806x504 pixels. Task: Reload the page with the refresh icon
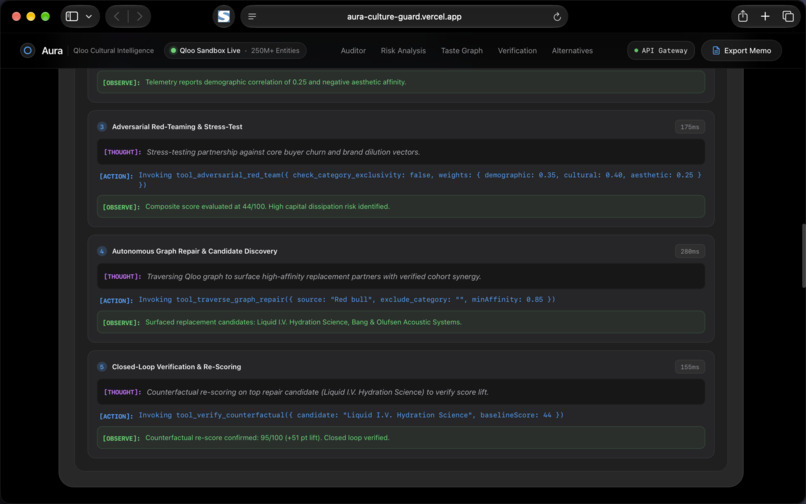coord(557,16)
